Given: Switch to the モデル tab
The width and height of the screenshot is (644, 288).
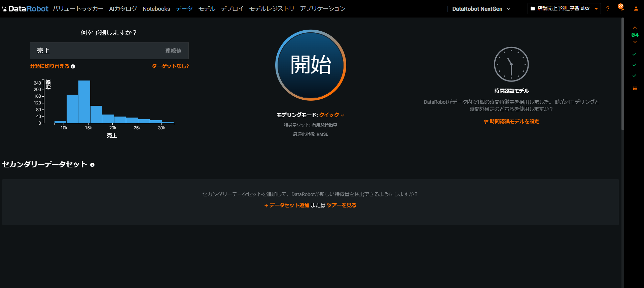Looking at the screenshot, I should click(207, 9).
